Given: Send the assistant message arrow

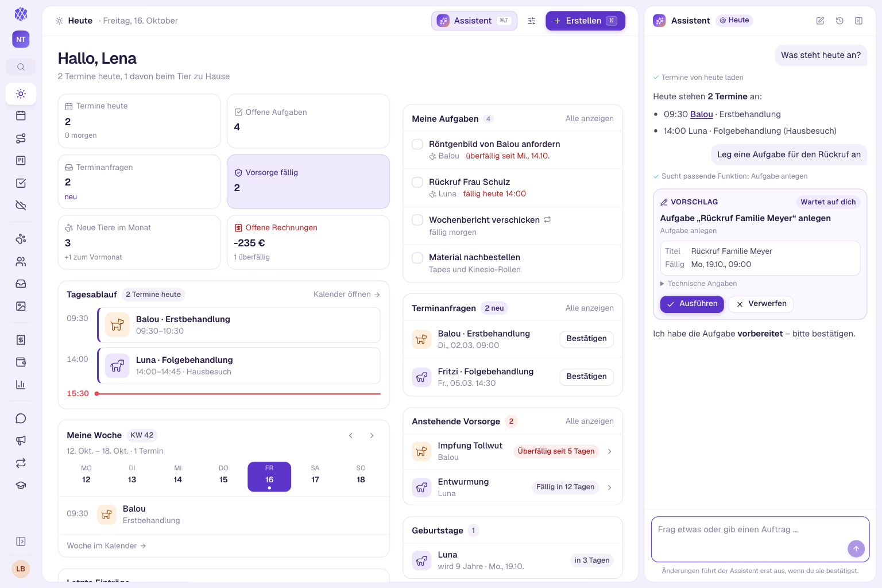Looking at the screenshot, I should click(856, 549).
